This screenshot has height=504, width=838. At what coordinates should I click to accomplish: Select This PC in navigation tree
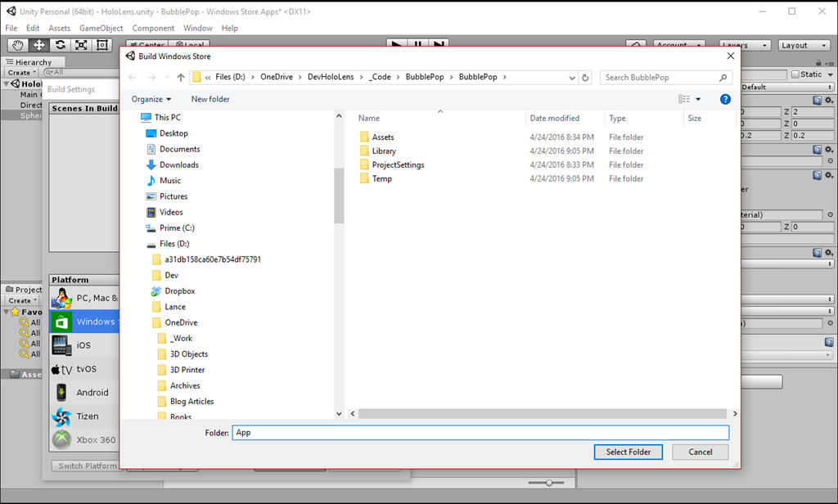pos(167,118)
